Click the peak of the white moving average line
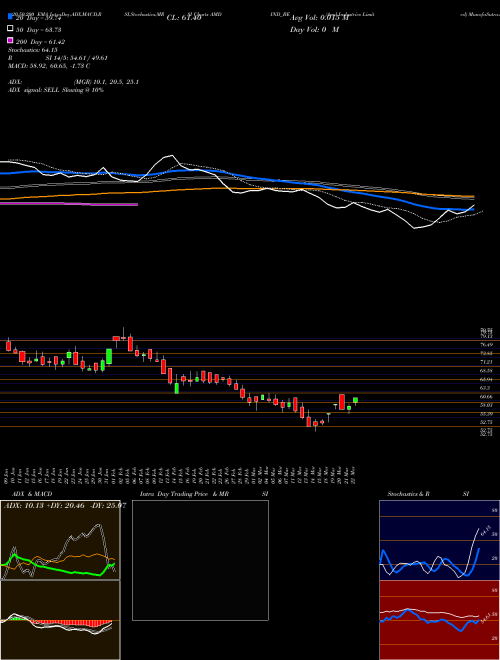The width and height of the screenshot is (500, 660). [171, 156]
